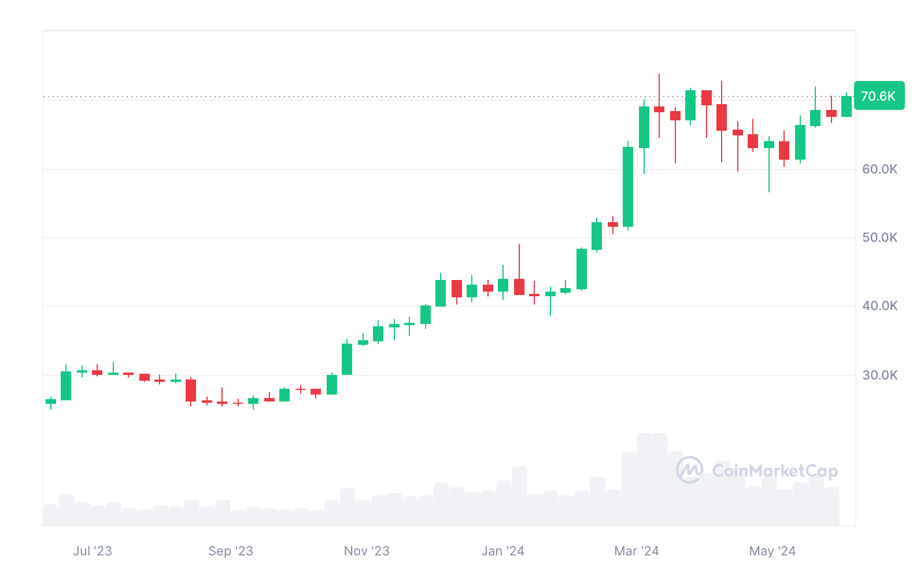Click the May '24 date label
Screen dimensions: 924x571
point(773,551)
